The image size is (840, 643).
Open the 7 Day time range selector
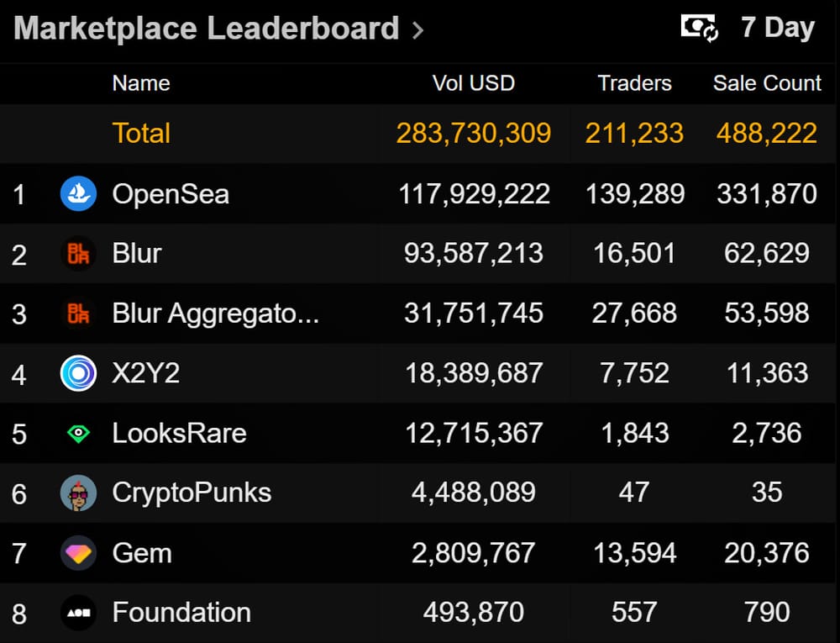tap(777, 28)
